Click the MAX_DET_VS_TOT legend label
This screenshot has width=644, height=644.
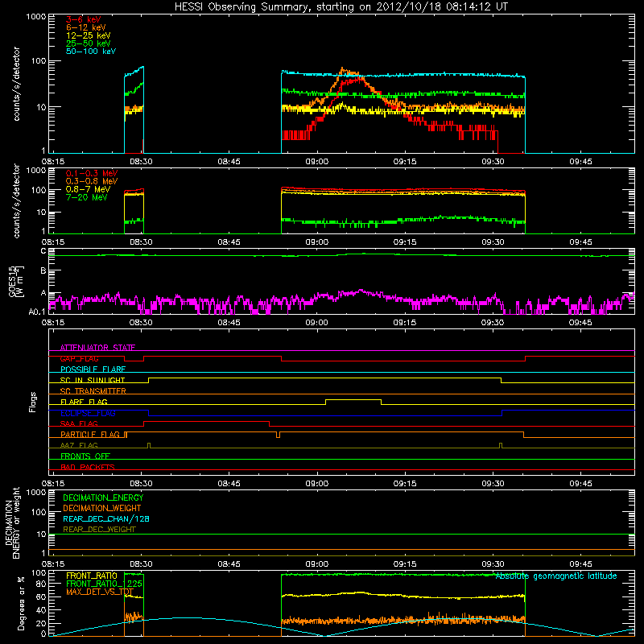tap(100, 592)
